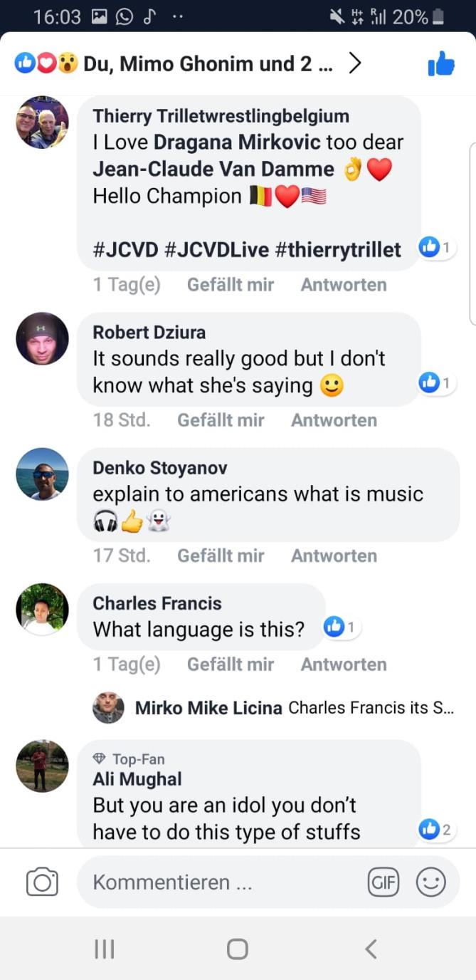Image resolution: width=476 pixels, height=980 pixels.
Task: Open Dragana Mirkovic tagged profile link
Action: pos(237,142)
